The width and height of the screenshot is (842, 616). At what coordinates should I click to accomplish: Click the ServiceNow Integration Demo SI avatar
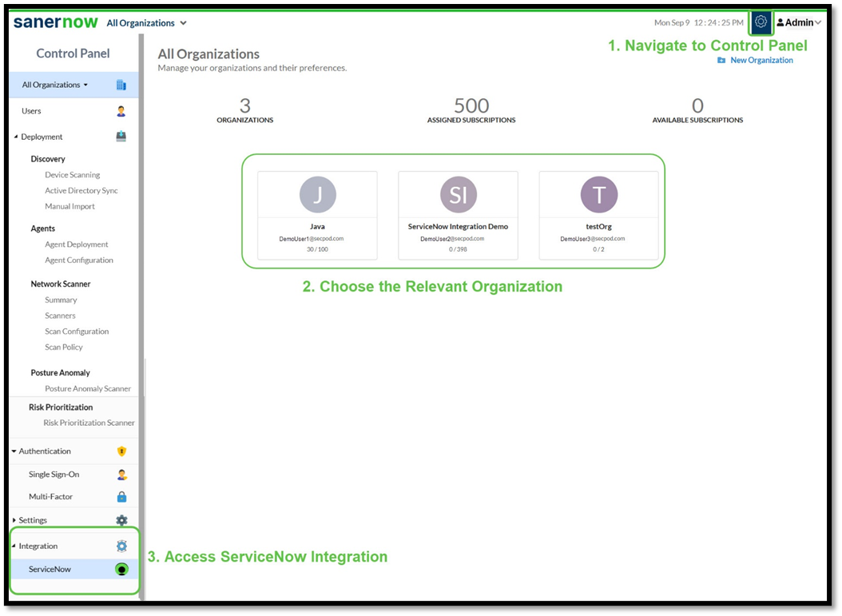pos(458,194)
